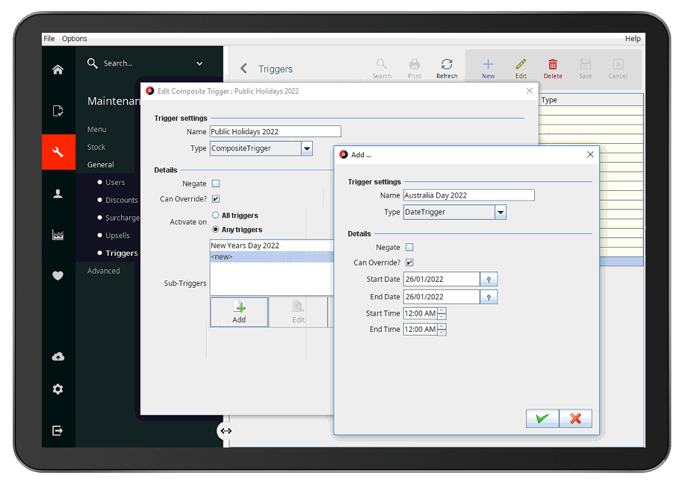Image resolution: width=688 pixels, height=490 pixels.
Task: Open the reports chart sidebar icon
Action: pyautogui.click(x=57, y=235)
